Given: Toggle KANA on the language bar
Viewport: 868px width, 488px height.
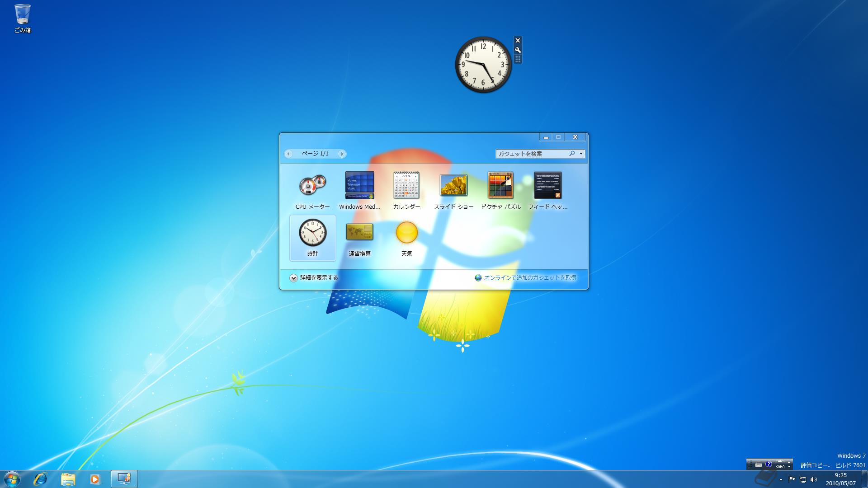Looking at the screenshot, I should tap(780, 466).
